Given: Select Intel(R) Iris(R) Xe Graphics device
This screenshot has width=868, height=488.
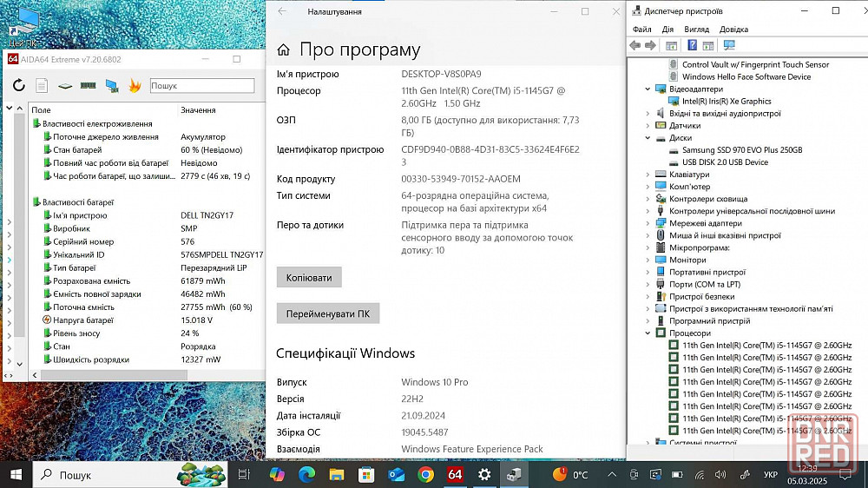Looking at the screenshot, I should (x=727, y=101).
